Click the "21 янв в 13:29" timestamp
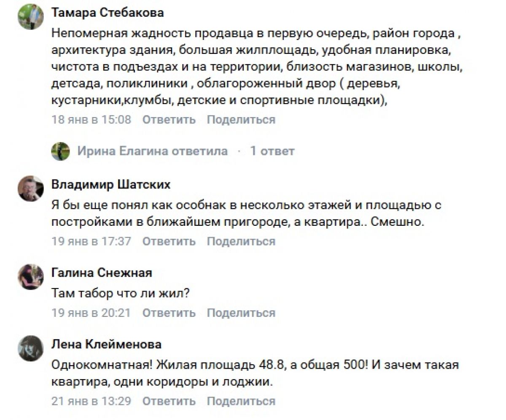Viewport: 506px width, 420px height. point(91,401)
